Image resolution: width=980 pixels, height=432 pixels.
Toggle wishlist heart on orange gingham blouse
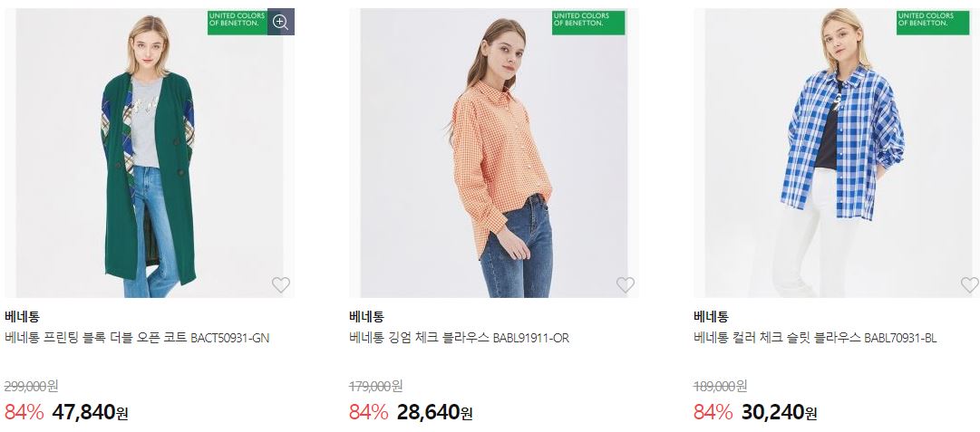(x=625, y=284)
